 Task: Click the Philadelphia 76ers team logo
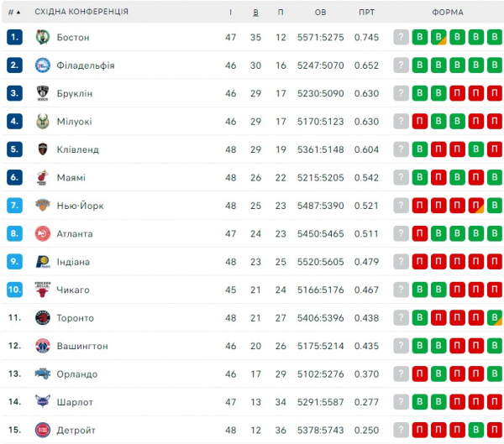(x=43, y=65)
